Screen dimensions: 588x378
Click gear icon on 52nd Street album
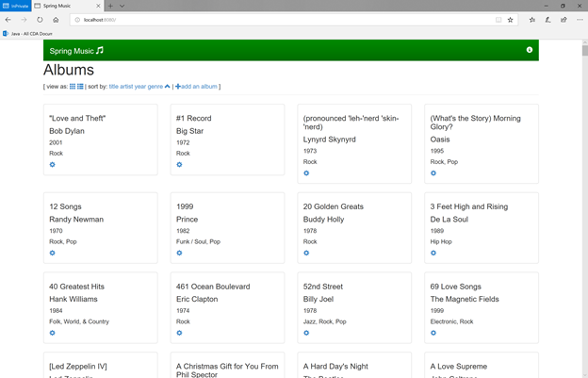(306, 333)
